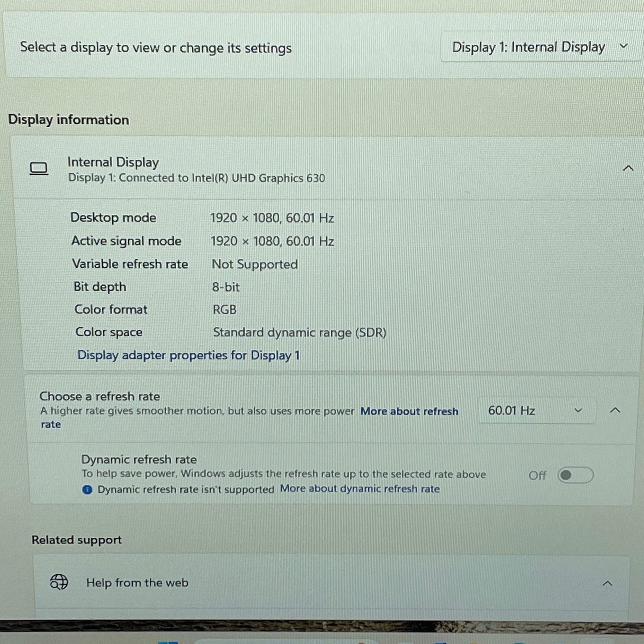The height and width of the screenshot is (644, 644).
Task: Select the Desktop mode value 1920 × 1080, 60.01 Hz
Action: (x=272, y=218)
